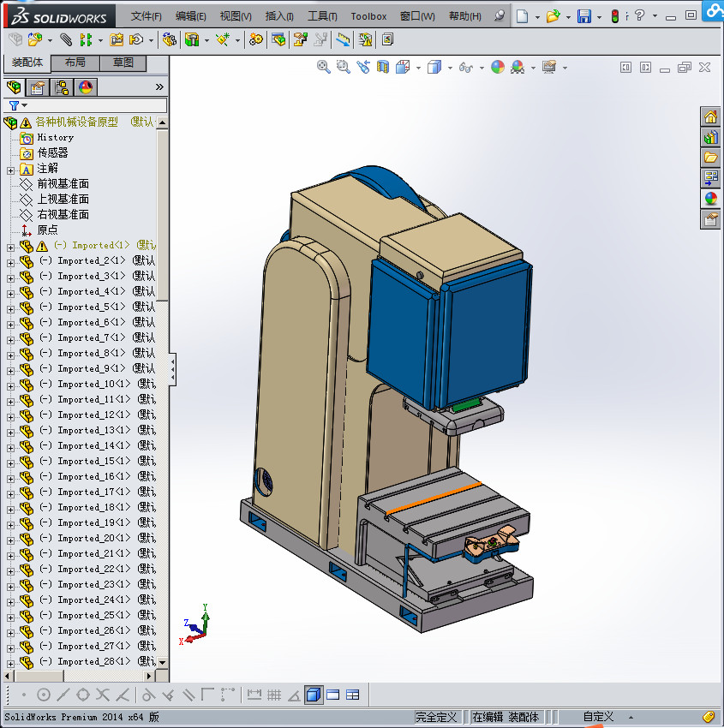
Task: Click the 传感器 sensors item
Action: [52, 152]
